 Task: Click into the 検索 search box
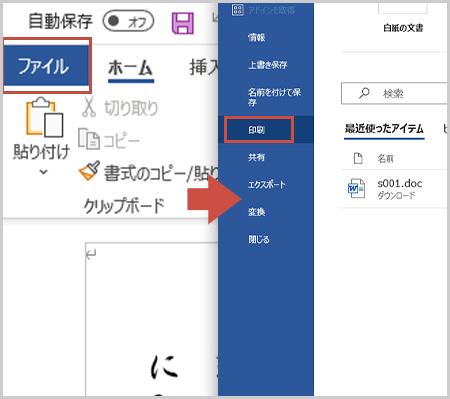coord(394,93)
